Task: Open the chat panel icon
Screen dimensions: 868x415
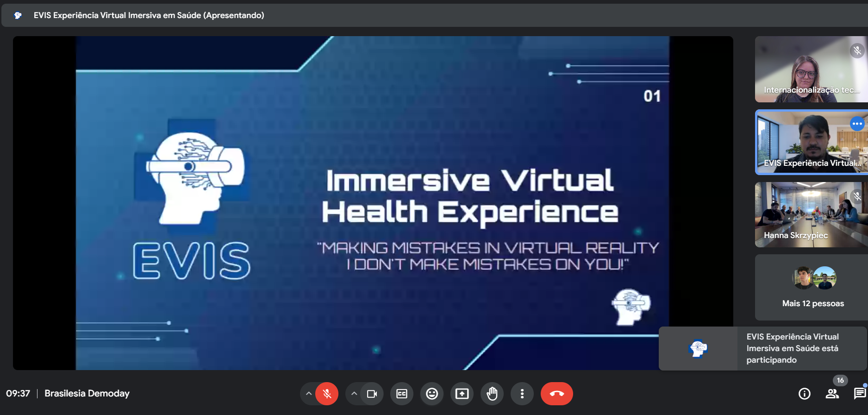Action: pos(860,394)
